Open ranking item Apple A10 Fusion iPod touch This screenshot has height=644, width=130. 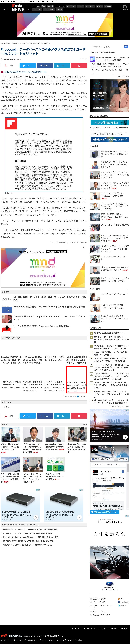(x=111, y=394)
